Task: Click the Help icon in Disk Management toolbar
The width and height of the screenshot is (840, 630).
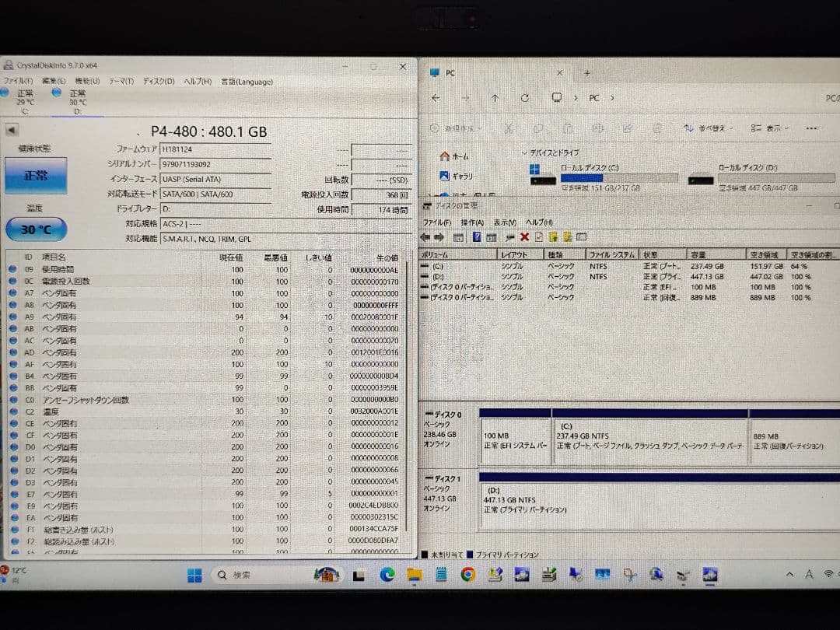Action: [x=476, y=237]
